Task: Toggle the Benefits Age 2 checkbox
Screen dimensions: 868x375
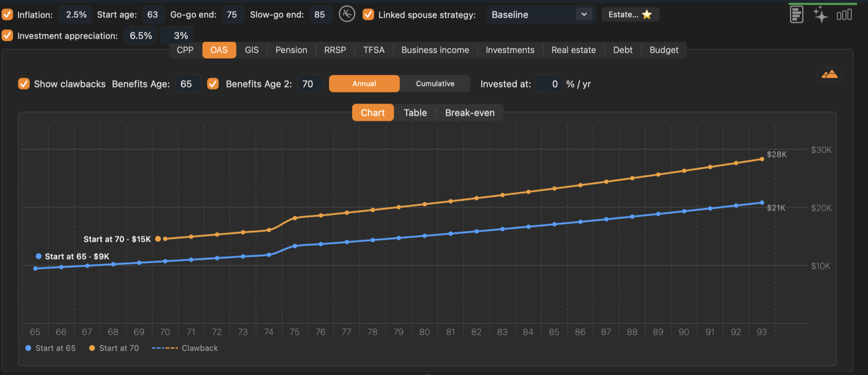Action: 213,84
